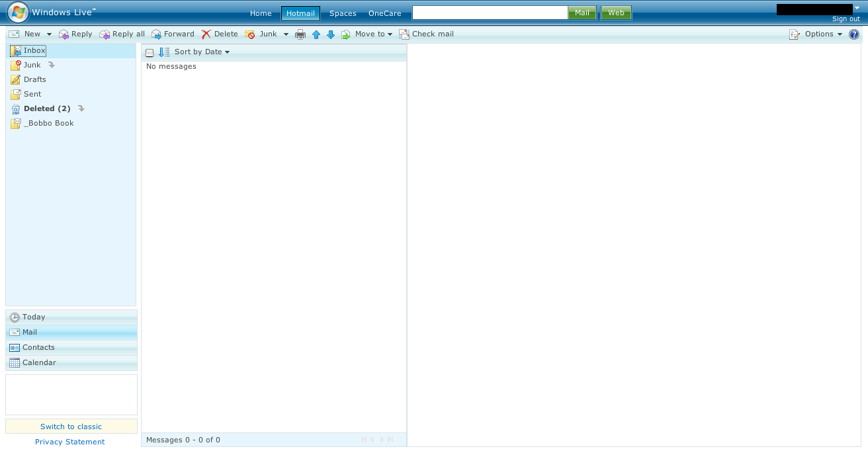Click the Windows Live flag logo
The height and width of the screenshot is (449, 868).
tap(18, 13)
